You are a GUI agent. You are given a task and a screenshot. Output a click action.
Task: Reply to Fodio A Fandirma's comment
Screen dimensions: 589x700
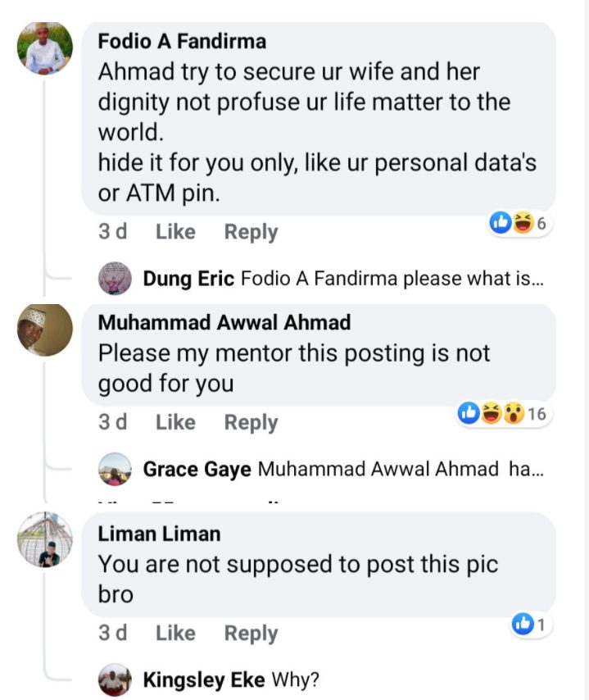(251, 232)
